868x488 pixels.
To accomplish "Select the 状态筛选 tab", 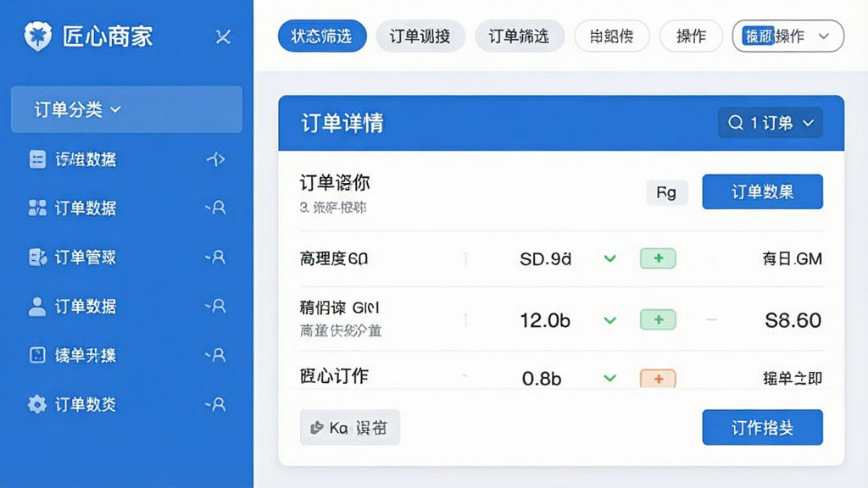I will click(322, 36).
